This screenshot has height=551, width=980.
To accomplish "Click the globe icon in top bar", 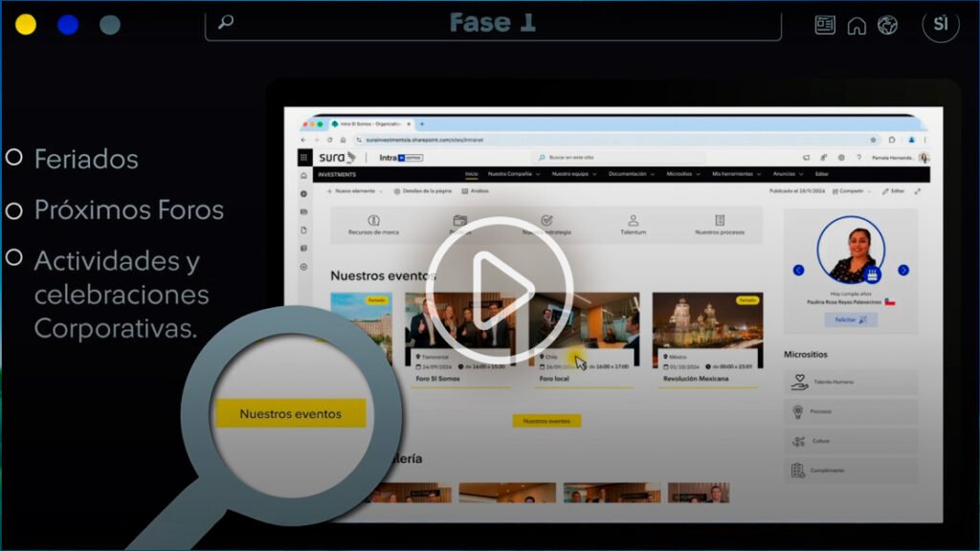I will tap(887, 26).
